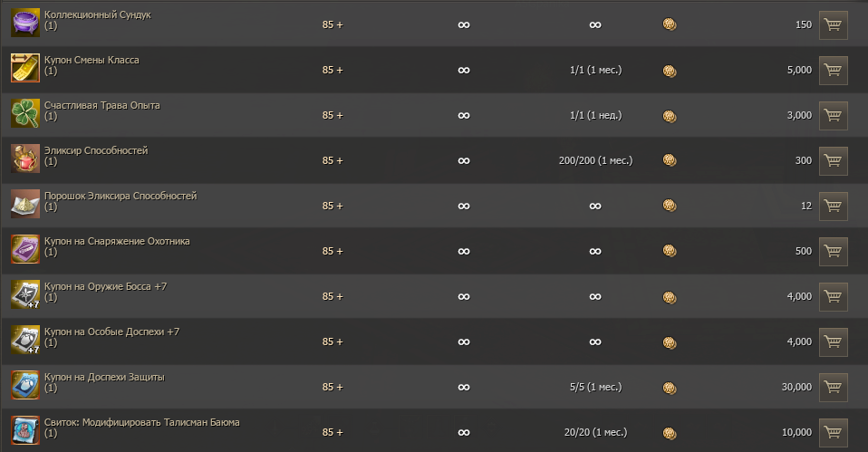Click the Купон Смены Класса icon
The image size is (868, 452).
coord(24,68)
